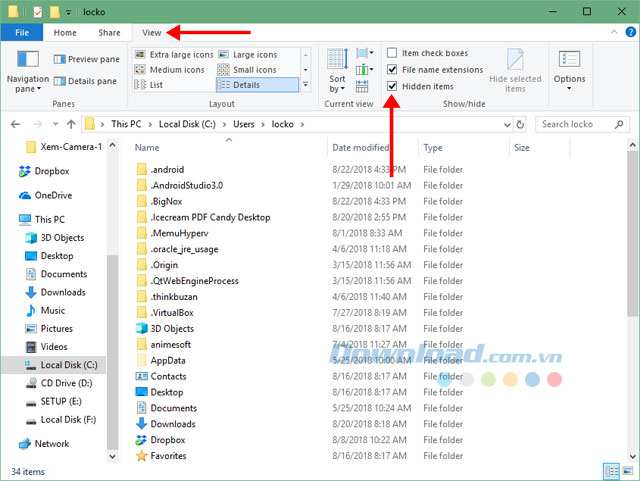Viewport: 640px width, 481px height.
Task: Enable Item check boxes
Action: tap(393, 54)
